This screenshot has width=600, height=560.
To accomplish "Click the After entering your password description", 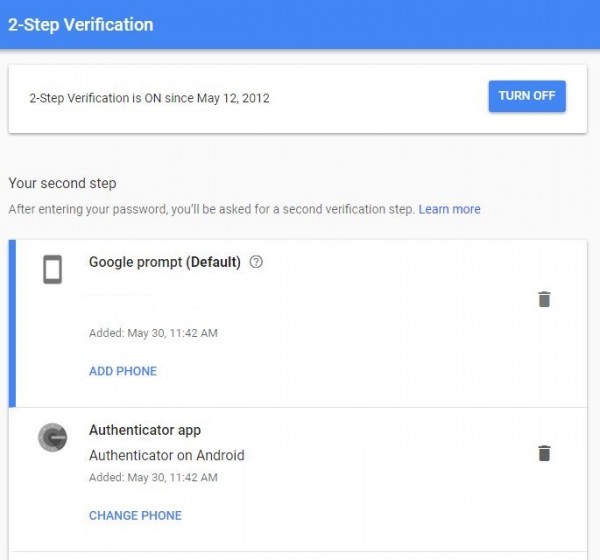I will [x=210, y=209].
